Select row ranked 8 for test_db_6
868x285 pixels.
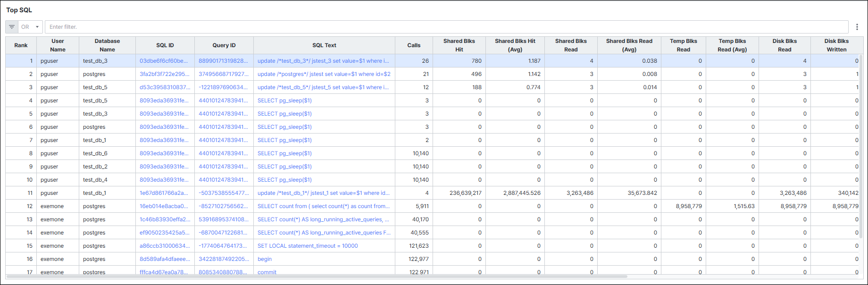coord(432,153)
